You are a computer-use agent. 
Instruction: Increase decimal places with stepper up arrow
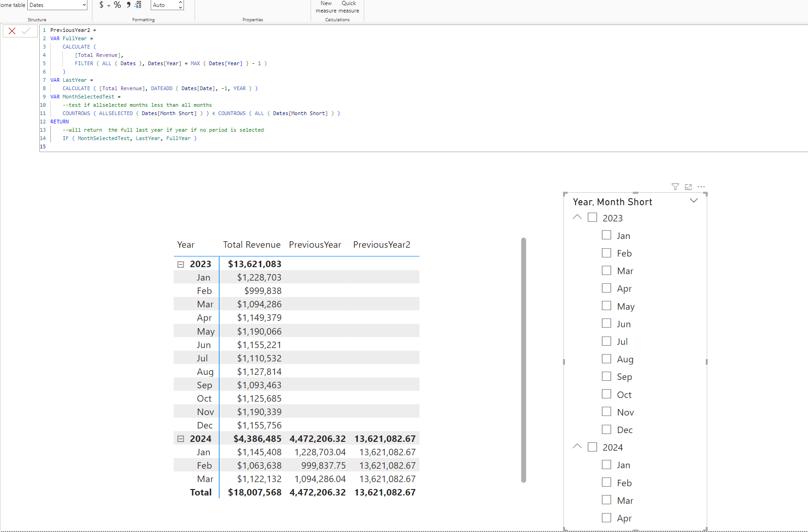pyautogui.click(x=181, y=2)
